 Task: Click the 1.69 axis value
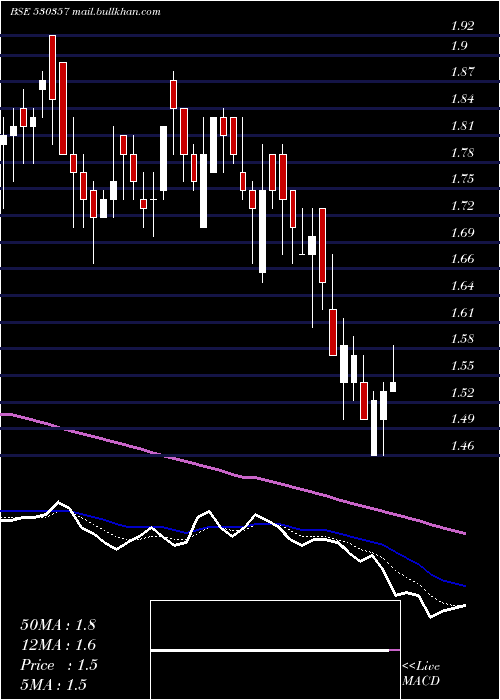click(x=462, y=233)
